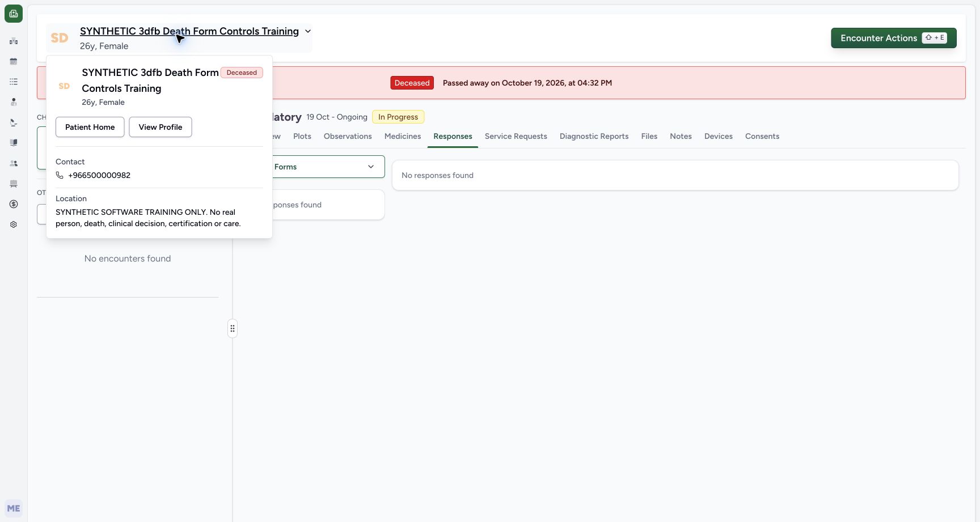
Task: Open the users group icon in sidebar
Action: pyautogui.click(x=14, y=163)
